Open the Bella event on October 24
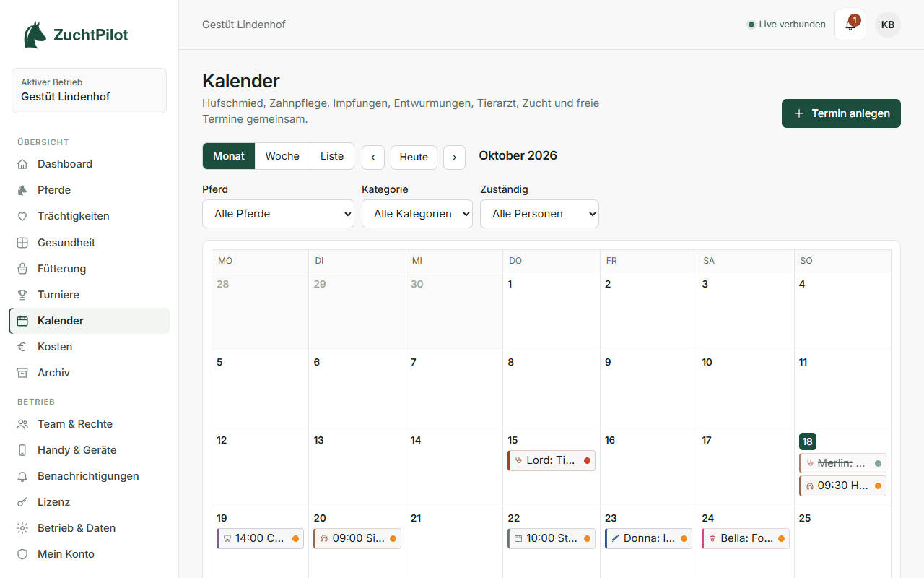Viewport: 924px width, 578px height. point(746,538)
